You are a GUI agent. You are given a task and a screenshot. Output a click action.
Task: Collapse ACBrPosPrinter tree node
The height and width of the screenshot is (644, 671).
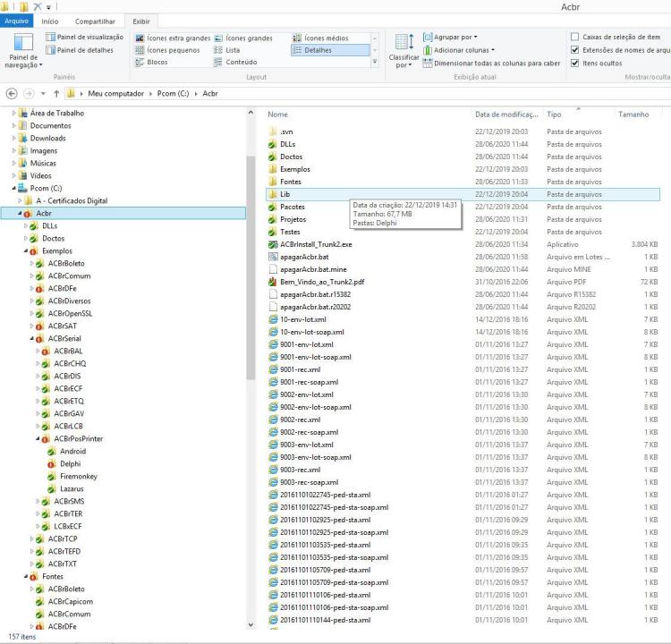pyautogui.click(x=38, y=438)
